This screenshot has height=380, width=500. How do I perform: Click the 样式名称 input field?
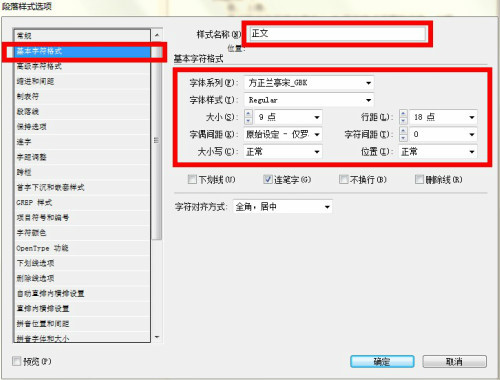337,34
